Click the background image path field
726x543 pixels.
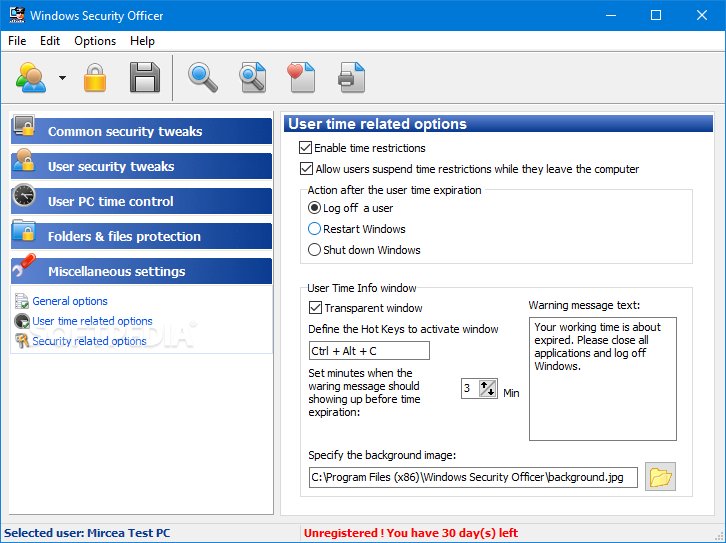pyautogui.click(x=473, y=477)
